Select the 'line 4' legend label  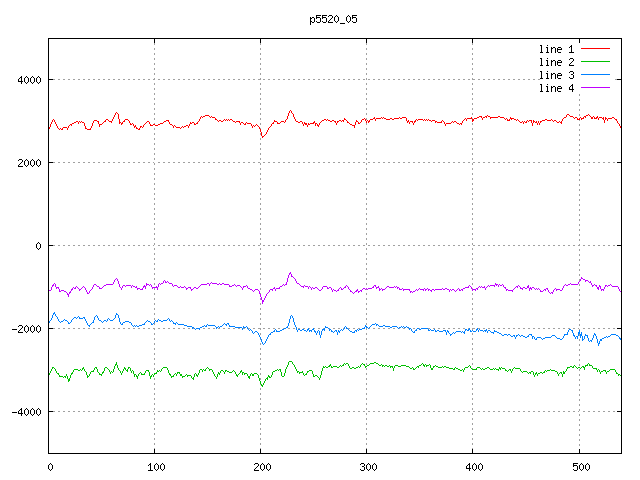[556, 88]
